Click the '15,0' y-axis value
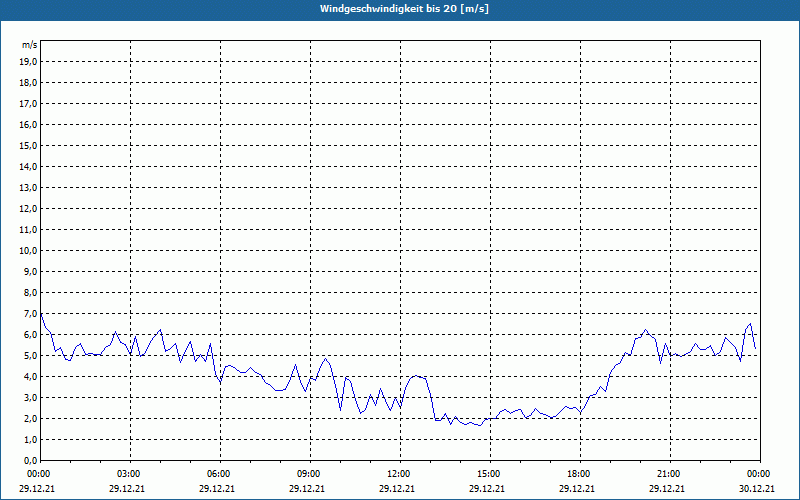This screenshot has height=500, width=800. (29, 145)
